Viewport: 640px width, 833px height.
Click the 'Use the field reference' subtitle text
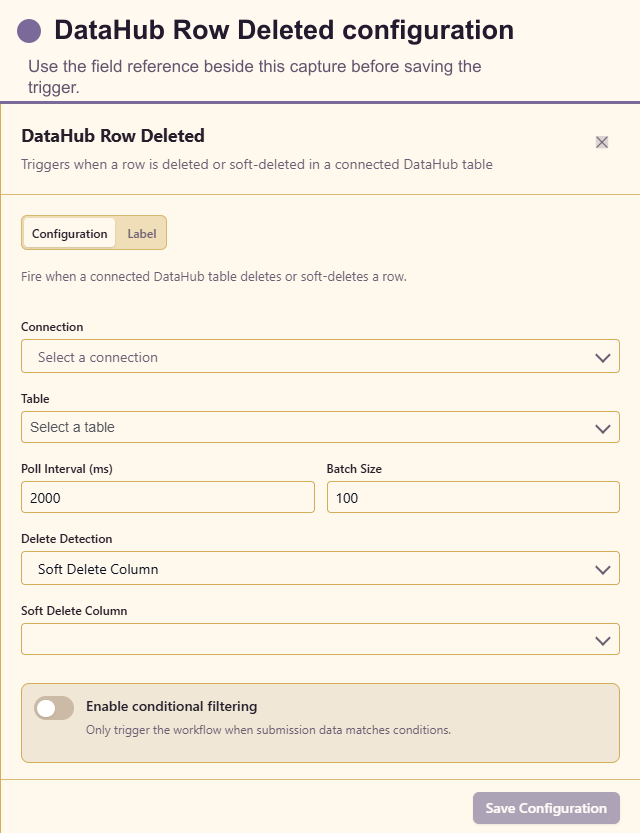pos(255,76)
